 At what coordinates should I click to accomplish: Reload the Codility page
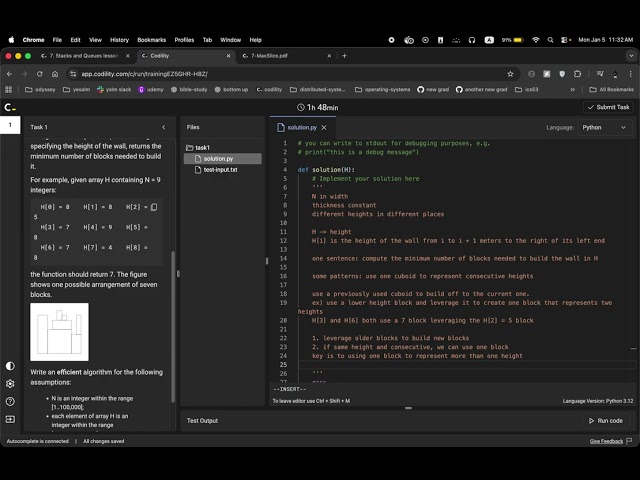tap(40, 74)
